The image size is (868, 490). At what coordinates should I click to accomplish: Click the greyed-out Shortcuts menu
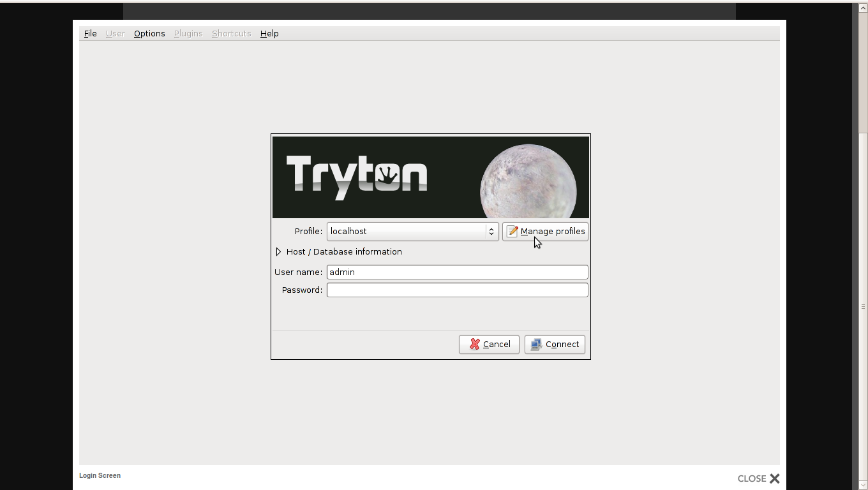click(231, 34)
